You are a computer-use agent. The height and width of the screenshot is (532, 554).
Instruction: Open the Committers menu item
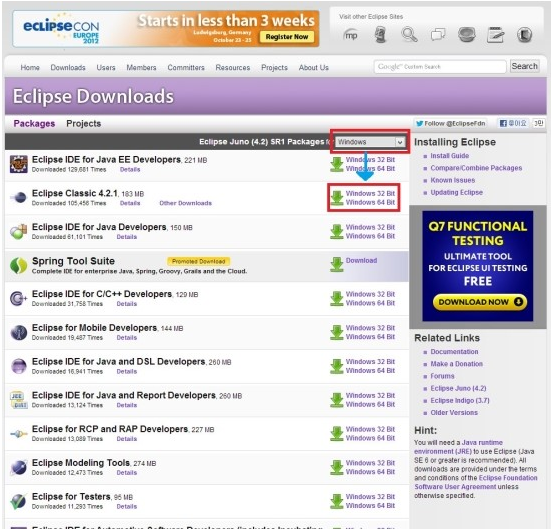186,67
